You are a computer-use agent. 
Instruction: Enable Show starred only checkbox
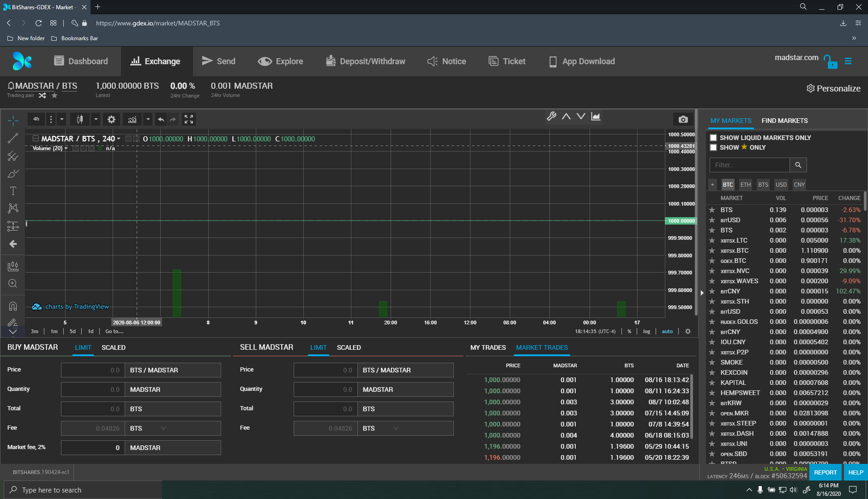click(713, 147)
